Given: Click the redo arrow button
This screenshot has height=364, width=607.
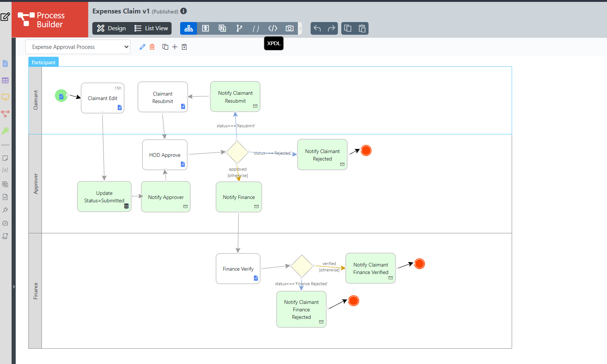Looking at the screenshot, I should click(331, 28).
